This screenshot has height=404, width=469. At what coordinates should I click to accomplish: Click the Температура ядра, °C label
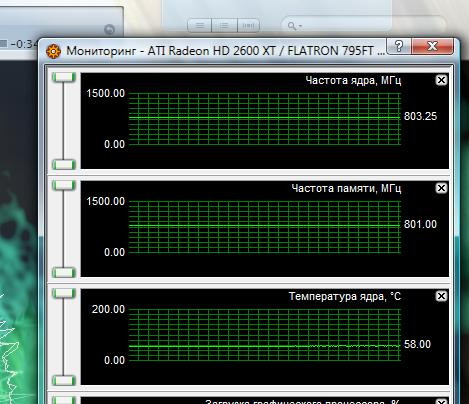[345, 296]
